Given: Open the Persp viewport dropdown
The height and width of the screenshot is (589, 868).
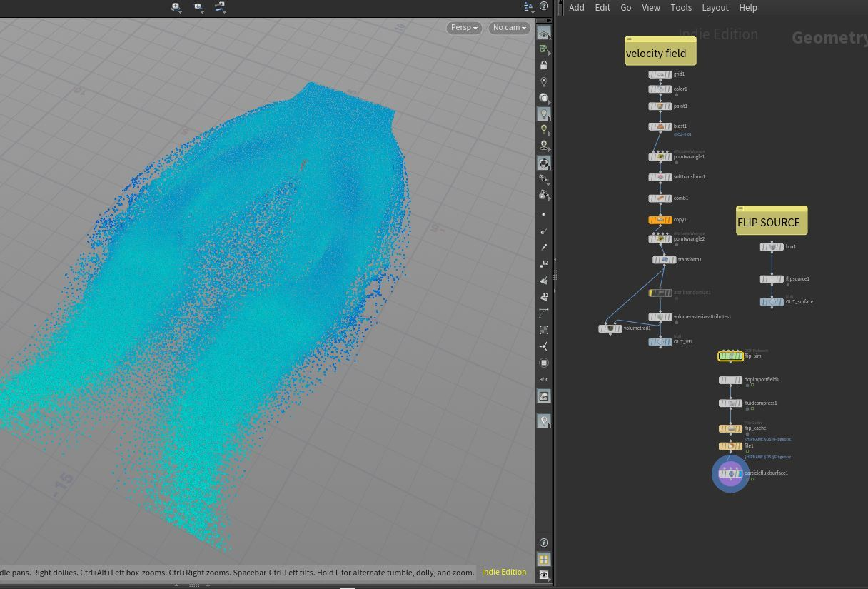Looking at the screenshot, I should [463, 28].
